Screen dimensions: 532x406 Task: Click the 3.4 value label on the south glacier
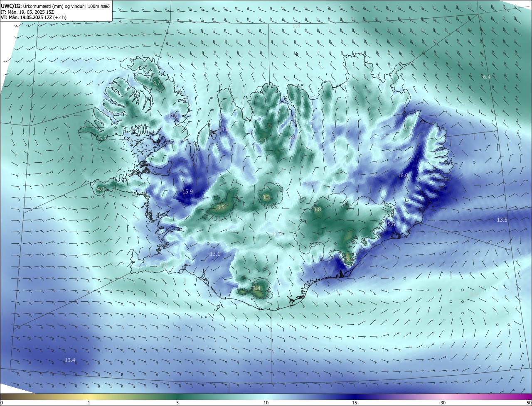pos(256,288)
